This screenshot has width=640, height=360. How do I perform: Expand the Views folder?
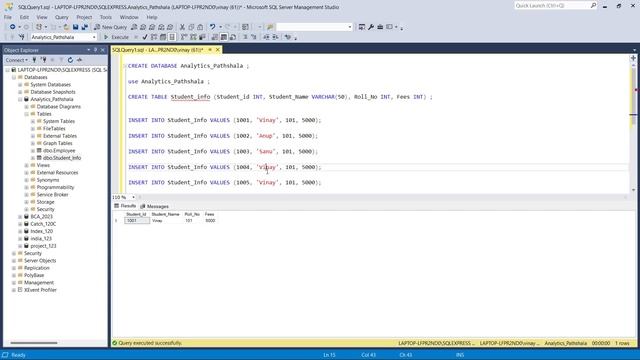pos(27,165)
